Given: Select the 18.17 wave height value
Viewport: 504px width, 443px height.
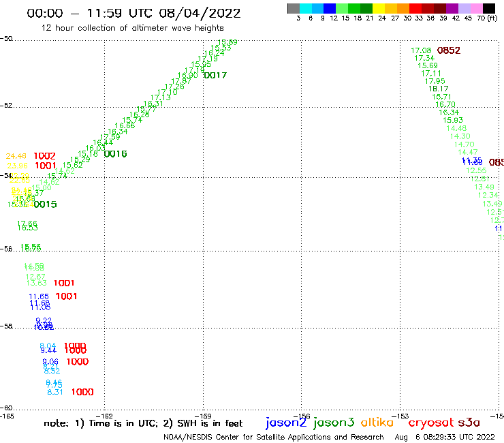Looking at the screenshot, I should (439, 89).
